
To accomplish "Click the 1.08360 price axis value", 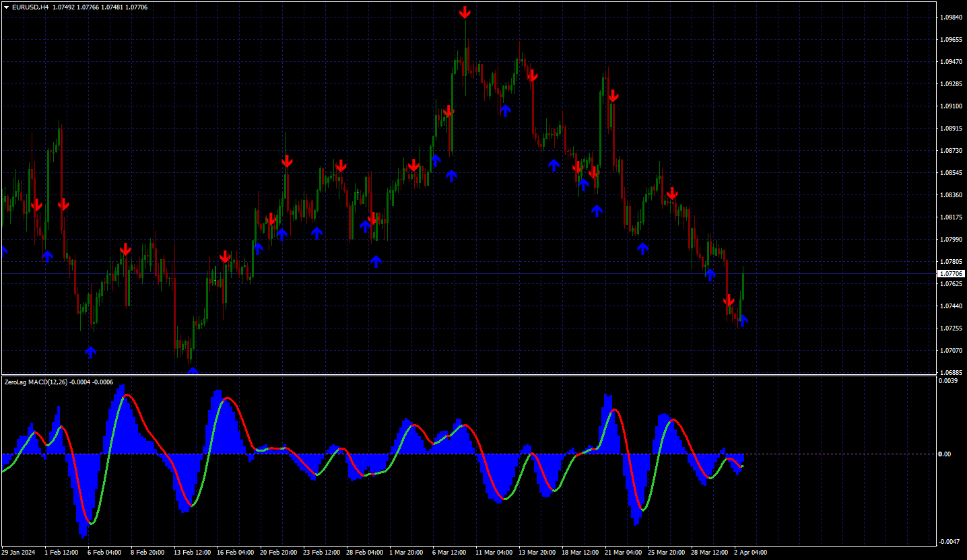I will point(951,195).
